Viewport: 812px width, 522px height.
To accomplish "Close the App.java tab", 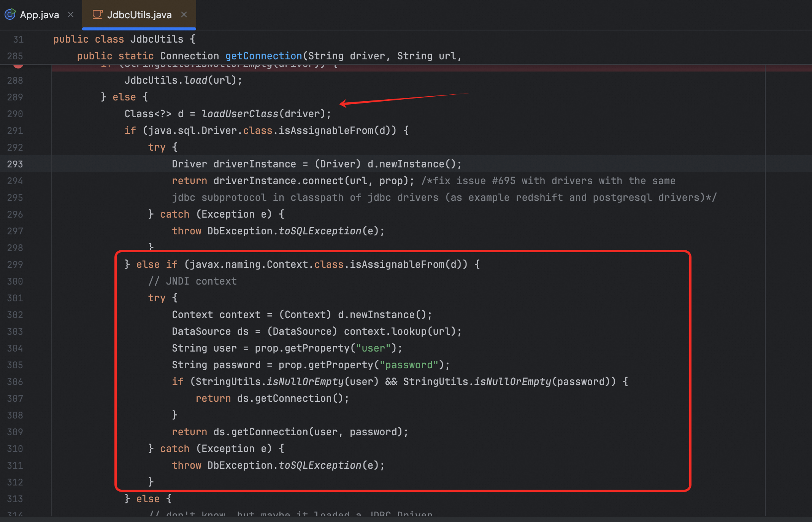I will 71,15.
